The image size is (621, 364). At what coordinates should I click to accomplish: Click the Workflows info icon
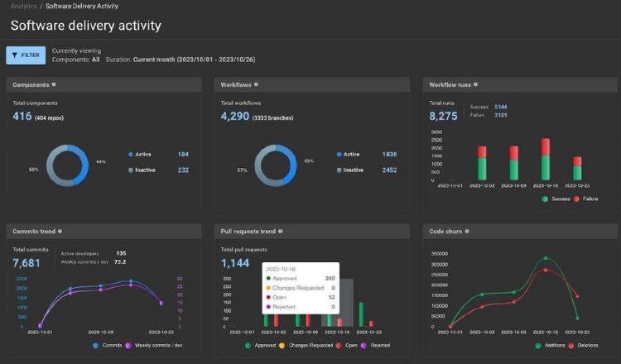pos(257,84)
